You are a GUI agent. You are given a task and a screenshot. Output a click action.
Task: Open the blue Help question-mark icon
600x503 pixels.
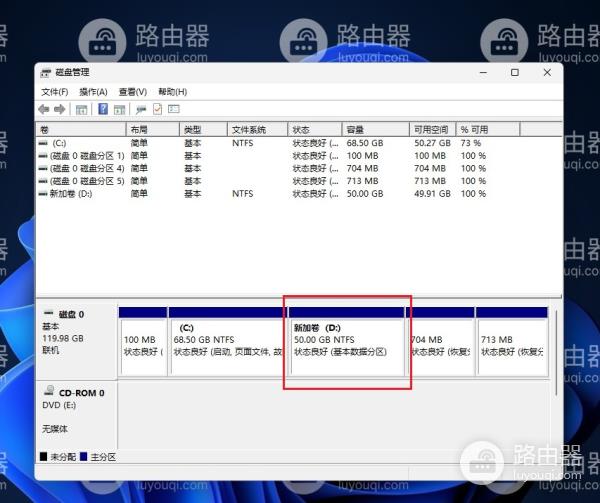[103, 109]
